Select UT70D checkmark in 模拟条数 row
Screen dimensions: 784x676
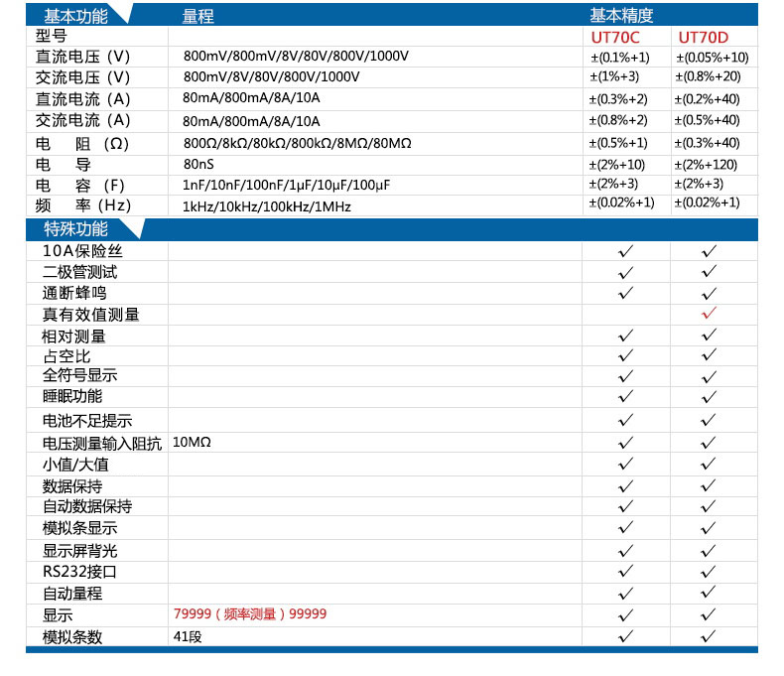pos(709,636)
